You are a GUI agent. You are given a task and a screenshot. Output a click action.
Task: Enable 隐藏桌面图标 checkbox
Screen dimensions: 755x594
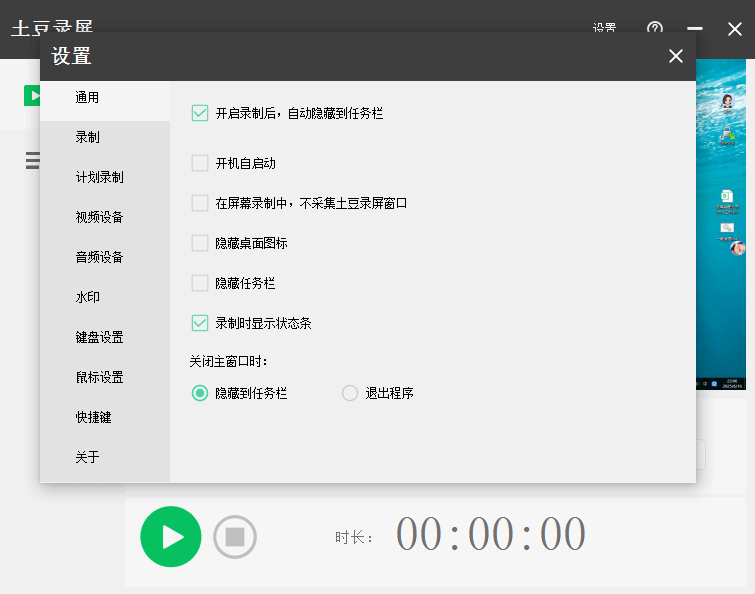point(200,243)
